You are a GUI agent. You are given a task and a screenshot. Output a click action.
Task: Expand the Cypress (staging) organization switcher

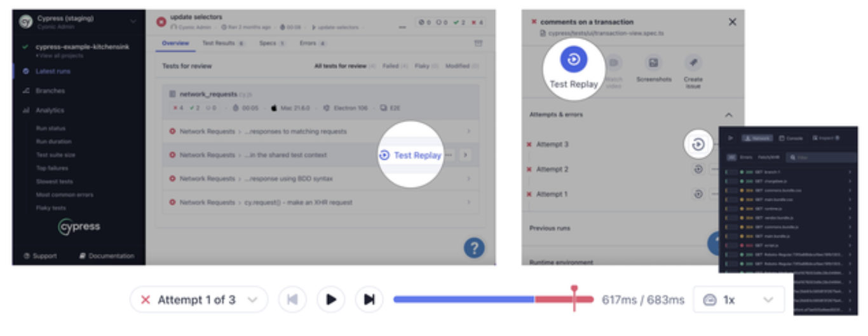pos(133,22)
